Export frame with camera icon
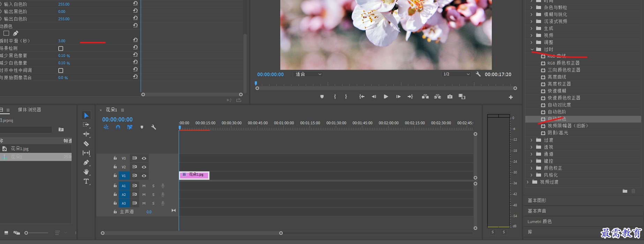The width and height of the screenshot is (644, 244). (450, 97)
